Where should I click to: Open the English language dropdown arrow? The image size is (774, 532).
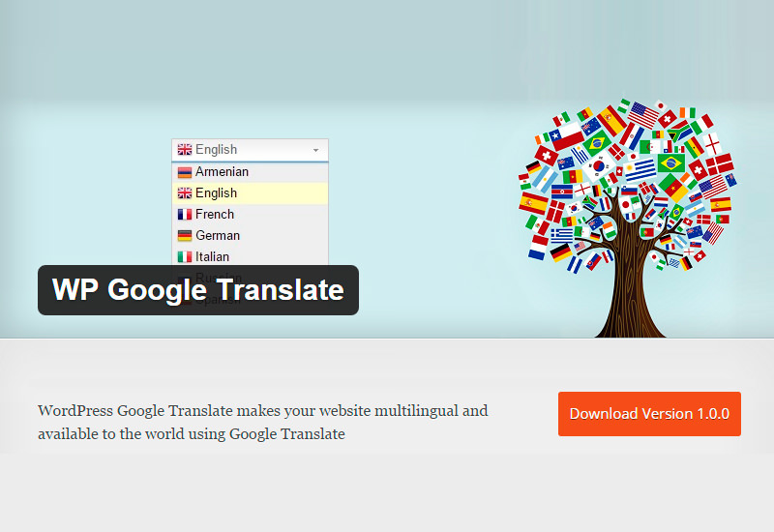[315, 150]
